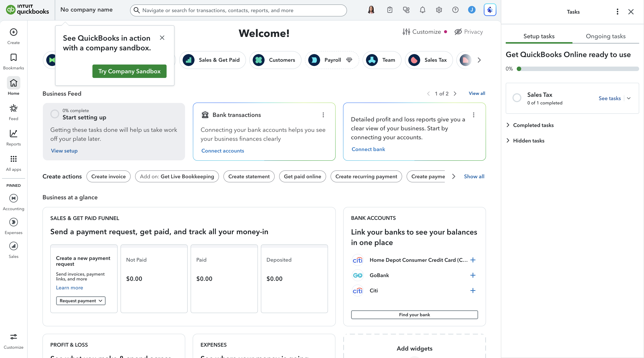View all Business Feed items
644x358 pixels.
[x=477, y=93]
